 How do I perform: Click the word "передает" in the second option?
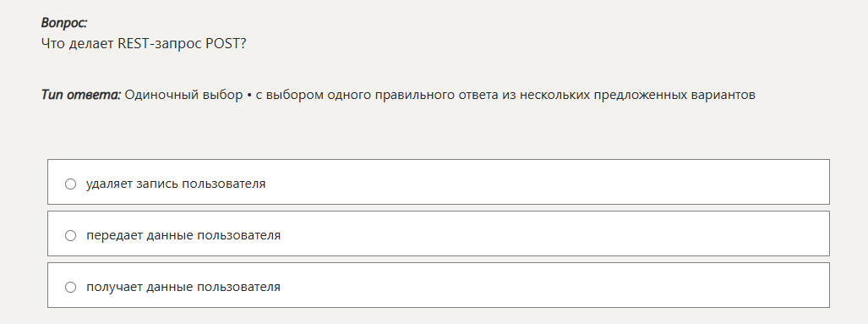pyautogui.click(x=115, y=235)
